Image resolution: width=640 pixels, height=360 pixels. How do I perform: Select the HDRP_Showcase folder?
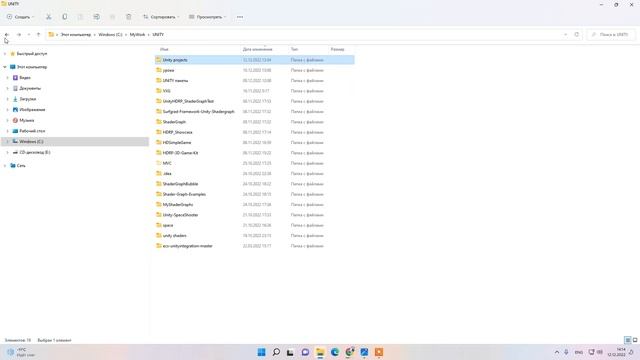point(177,132)
